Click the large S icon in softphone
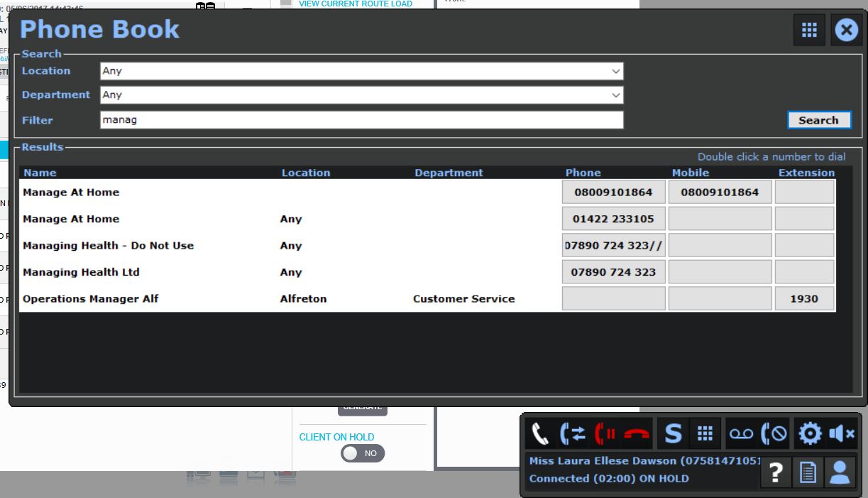Screen dimensions: 868x498 tap(672, 433)
